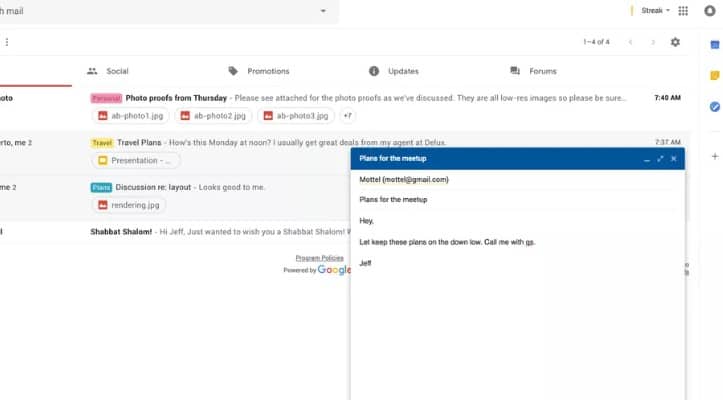Image resolution: width=723 pixels, height=400 pixels.
Task: Open the Program Policies link
Action: 319,258
